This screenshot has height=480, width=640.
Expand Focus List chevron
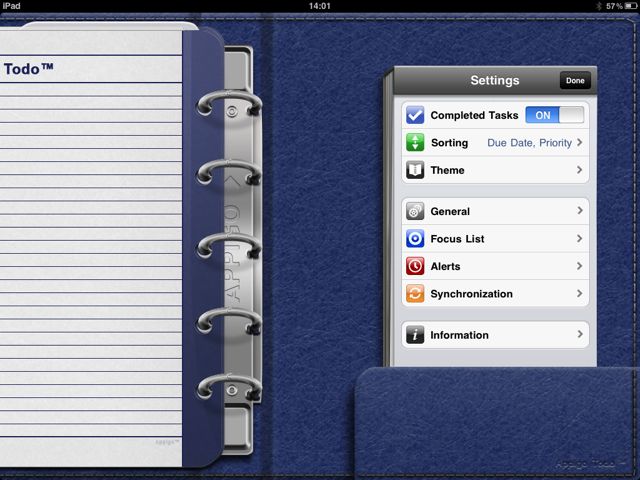click(580, 238)
